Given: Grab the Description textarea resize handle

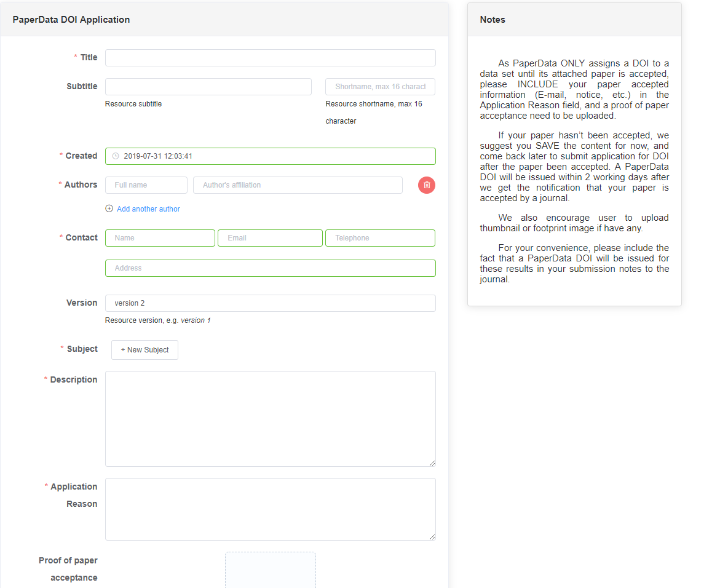Looking at the screenshot, I should (x=432, y=463).
